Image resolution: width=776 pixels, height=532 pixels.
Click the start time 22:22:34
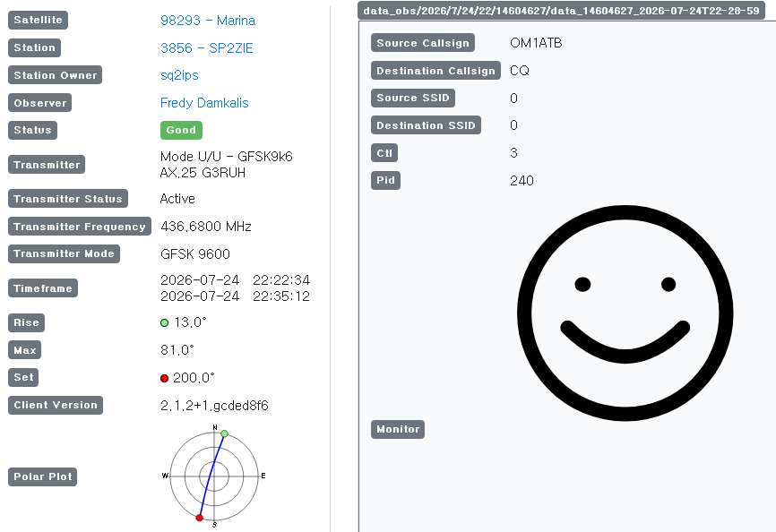(281, 280)
